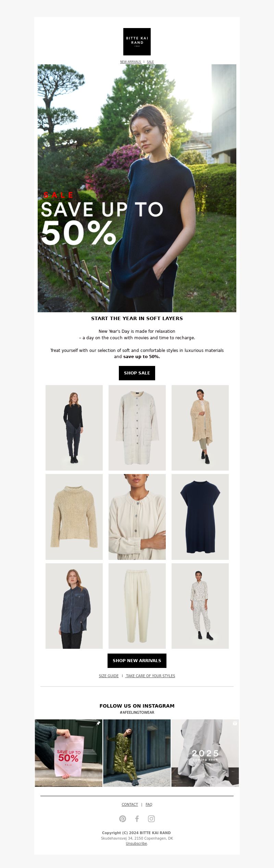
Task: Open the Facebook social icon
Action: pos(137,818)
